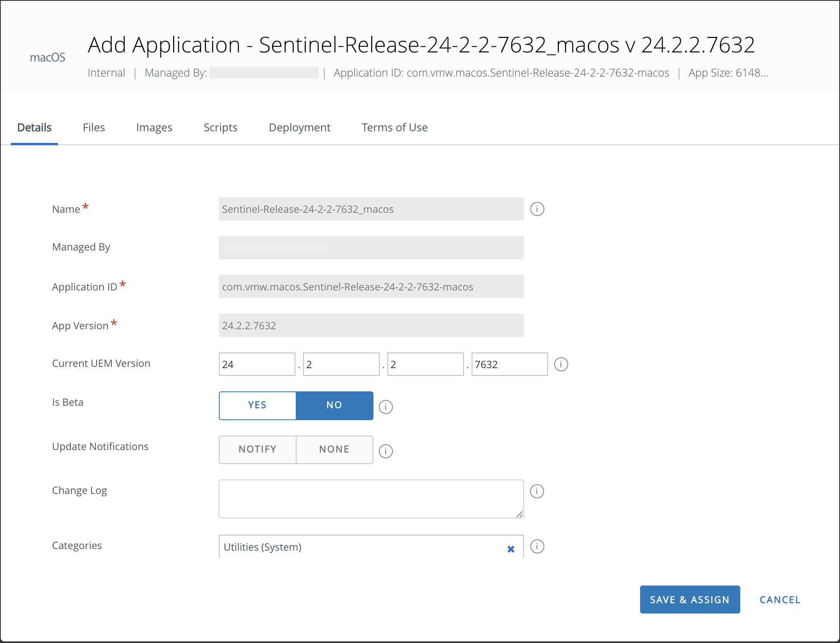840x643 pixels.
Task: Click the Update Notifications label
Action: click(100, 447)
